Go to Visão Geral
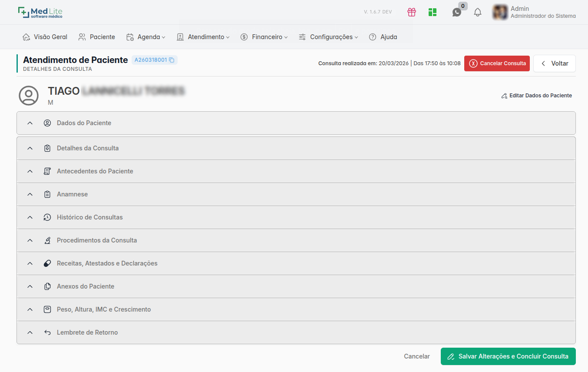 point(45,37)
